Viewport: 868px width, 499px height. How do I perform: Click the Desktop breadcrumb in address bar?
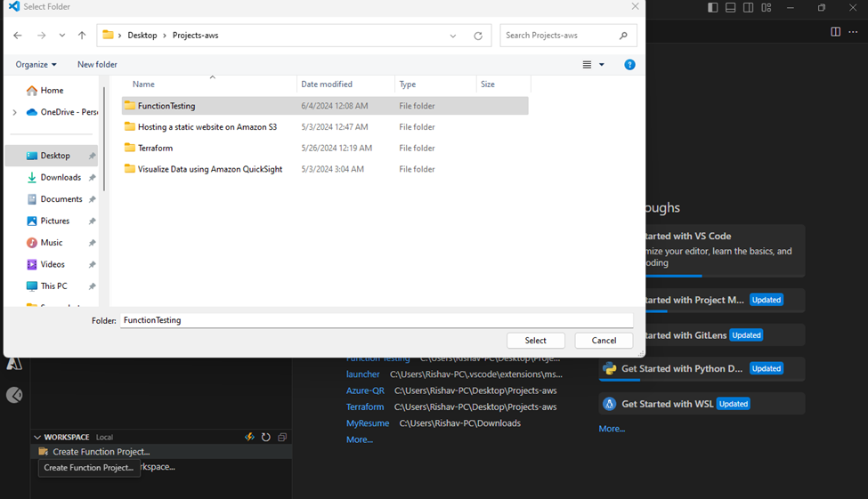click(142, 36)
